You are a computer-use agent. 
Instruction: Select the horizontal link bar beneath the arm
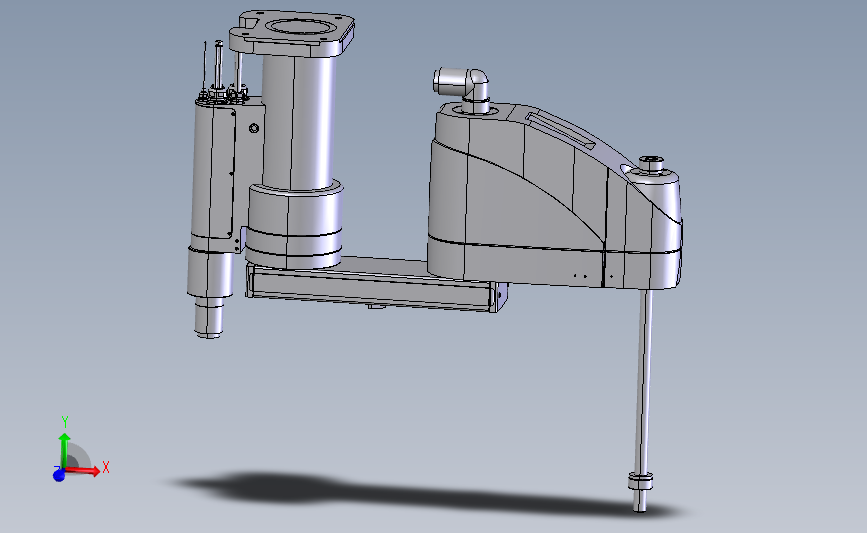click(x=376, y=288)
